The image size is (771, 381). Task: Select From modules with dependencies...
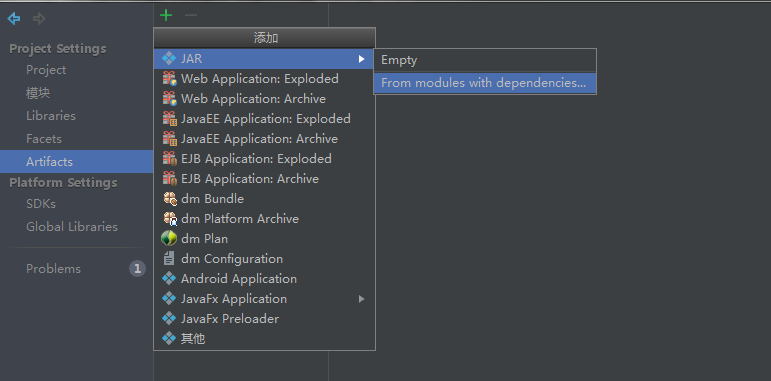tap(485, 83)
